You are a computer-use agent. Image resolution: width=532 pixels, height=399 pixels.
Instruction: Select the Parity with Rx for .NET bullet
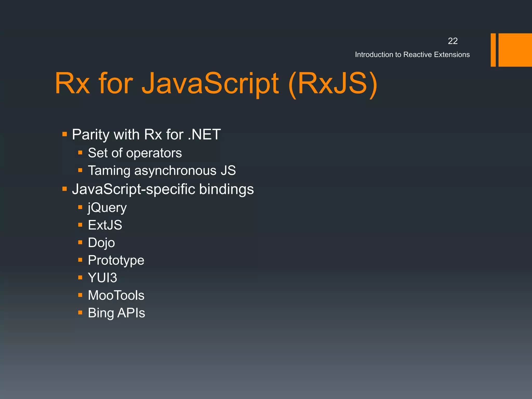[146, 135]
